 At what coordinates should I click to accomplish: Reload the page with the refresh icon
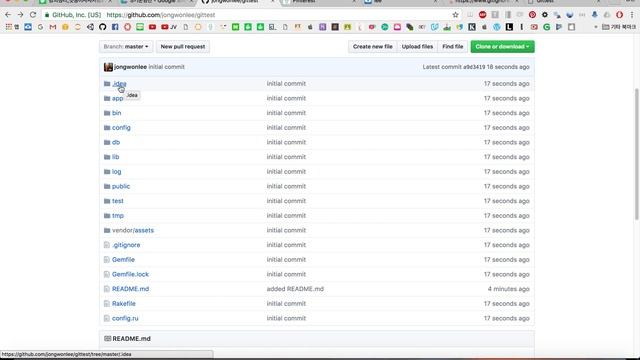[x=33, y=15]
